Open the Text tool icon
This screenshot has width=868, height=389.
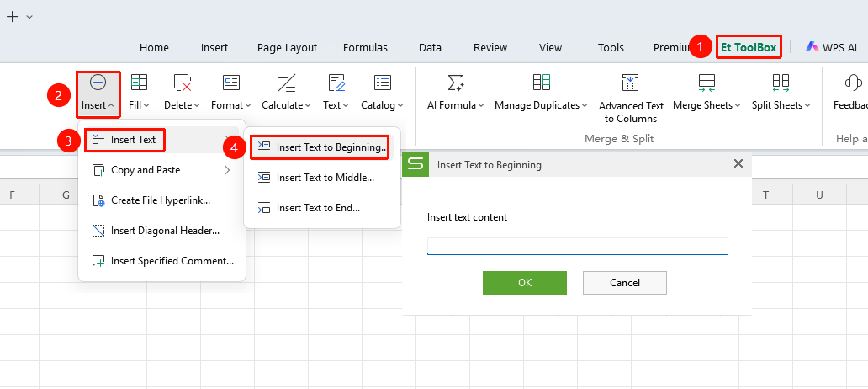point(336,83)
